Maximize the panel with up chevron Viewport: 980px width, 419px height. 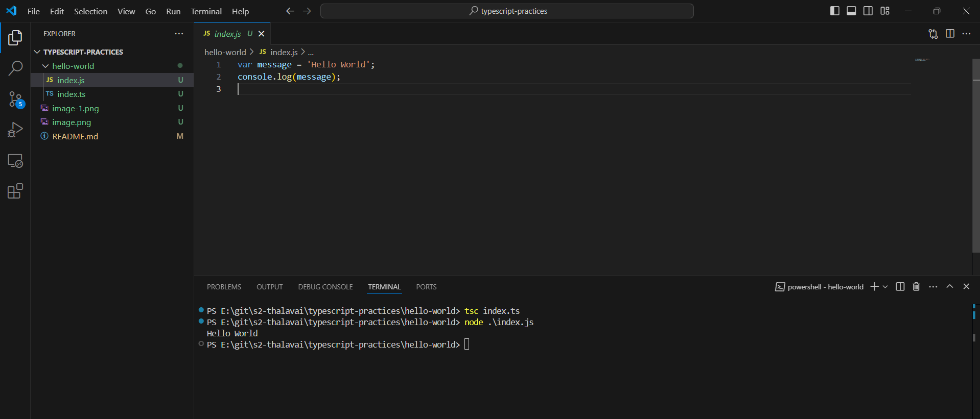coord(949,287)
